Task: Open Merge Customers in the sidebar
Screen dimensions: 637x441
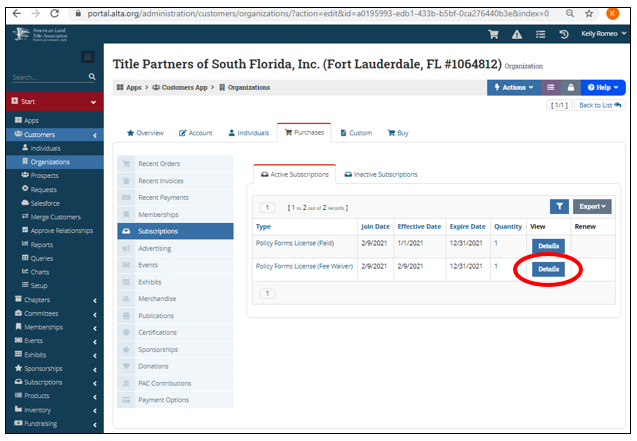Action: 55,217
